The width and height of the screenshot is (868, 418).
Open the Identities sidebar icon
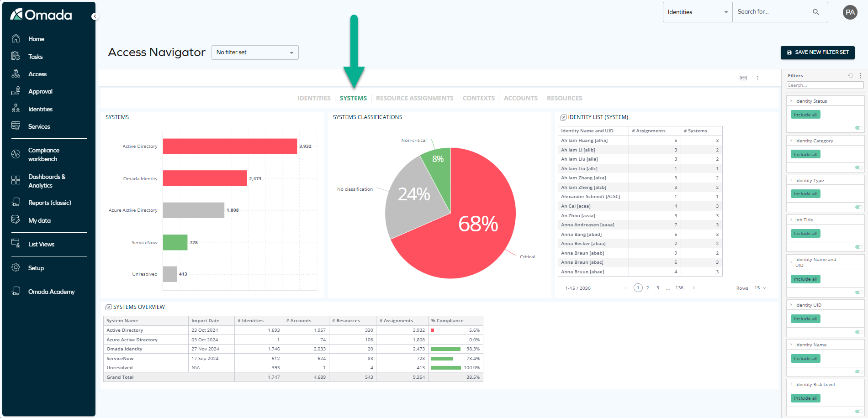pyautogui.click(x=16, y=109)
